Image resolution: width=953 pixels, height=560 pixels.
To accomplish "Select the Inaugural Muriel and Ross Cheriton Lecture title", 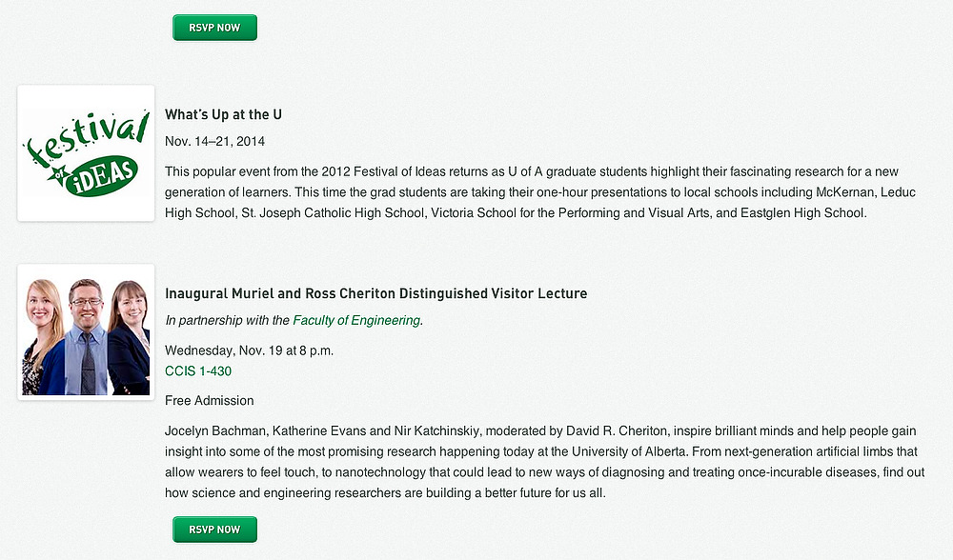I will click(x=375, y=293).
